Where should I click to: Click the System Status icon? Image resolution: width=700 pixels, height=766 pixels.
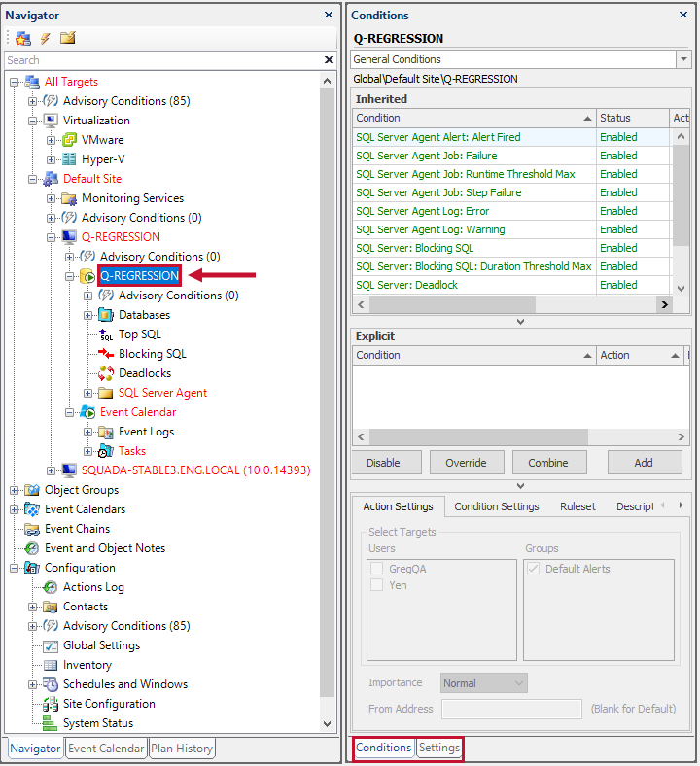tap(50, 723)
